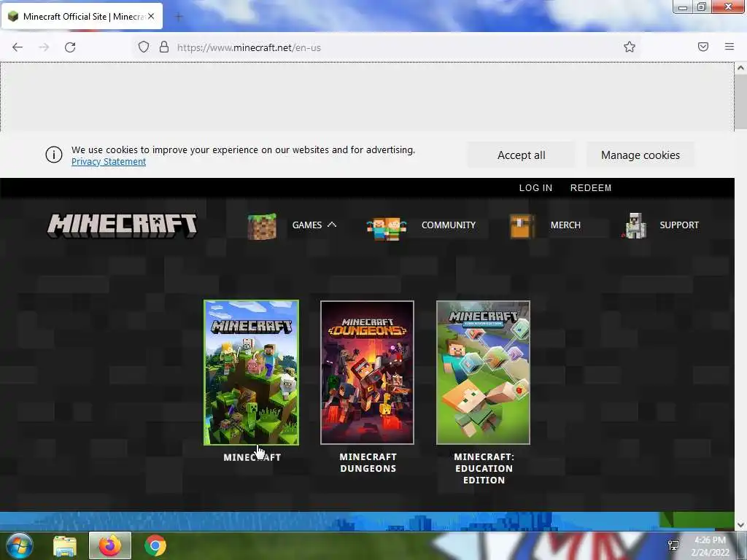Image resolution: width=747 pixels, height=560 pixels.
Task: Collapse the Games menu chevron
Action: pos(332,225)
